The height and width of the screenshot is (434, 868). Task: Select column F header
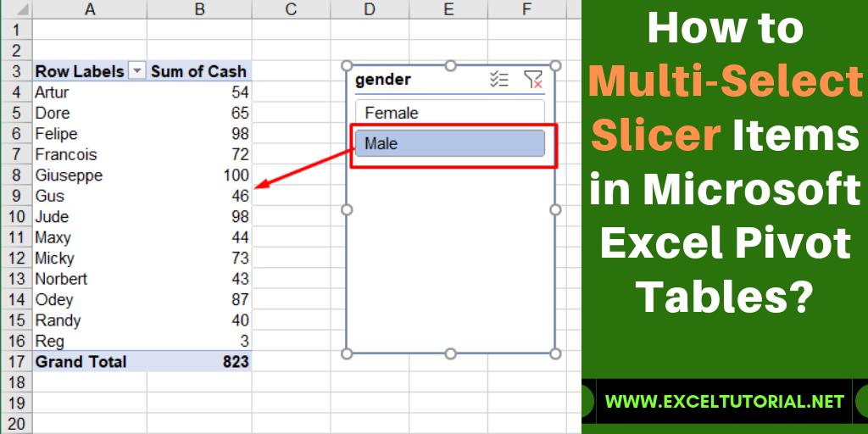click(527, 8)
